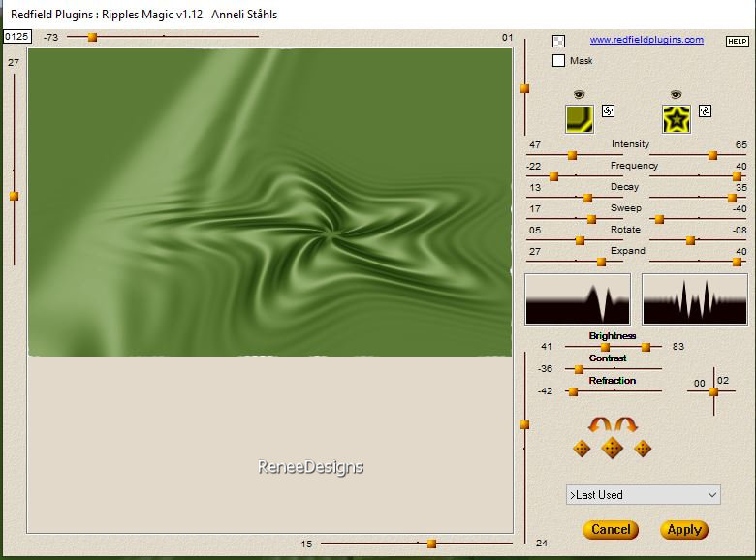Click the Cancel button

[611, 530]
